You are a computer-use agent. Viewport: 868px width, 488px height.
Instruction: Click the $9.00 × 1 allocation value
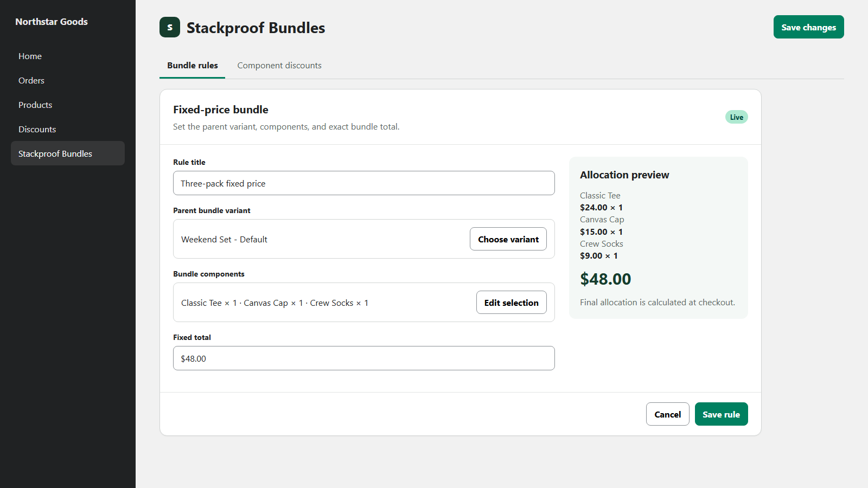coord(599,255)
